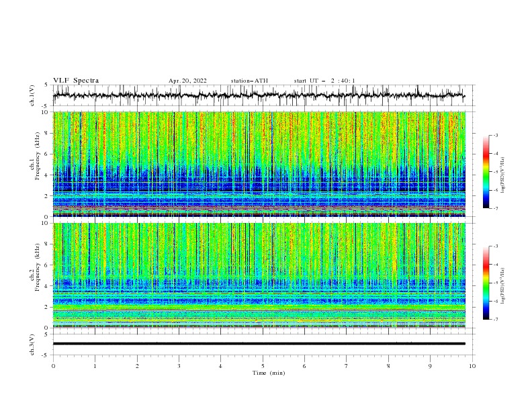Click the ch.3 flat black trace line

point(259,344)
